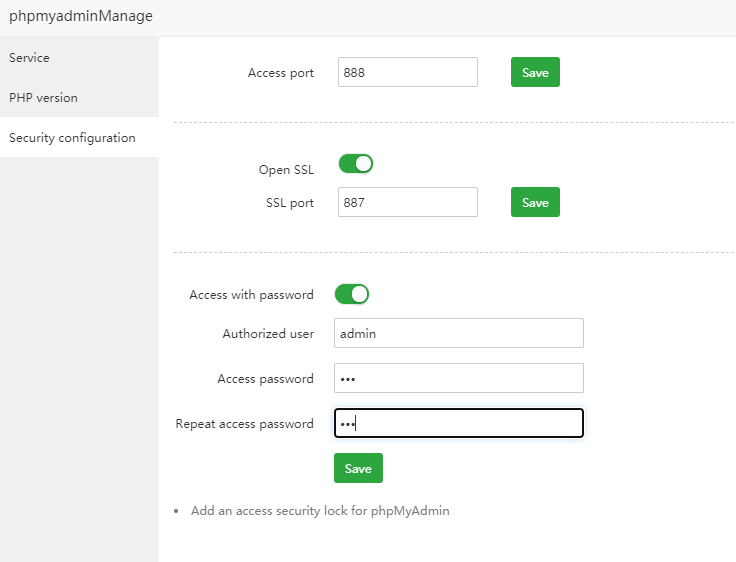
Task: Save the access password settings
Action: (358, 469)
